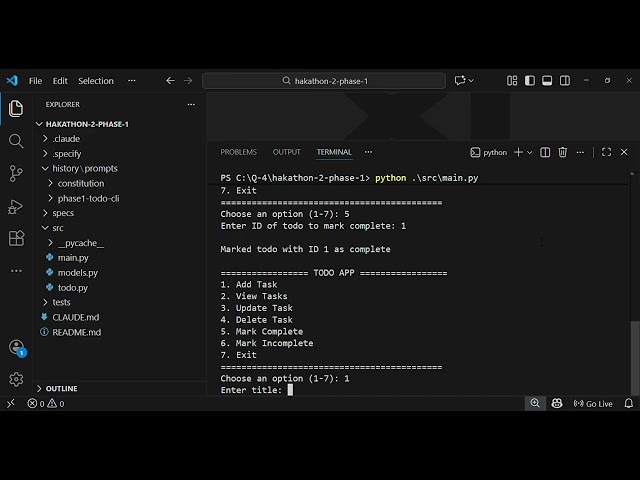Create a new terminal with plus icon

point(518,152)
